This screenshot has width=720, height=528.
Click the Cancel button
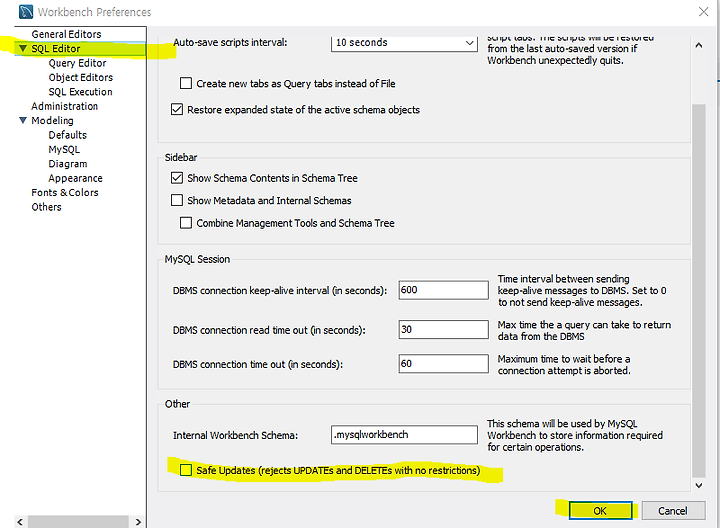pyautogui.click(x=673, y=511)
